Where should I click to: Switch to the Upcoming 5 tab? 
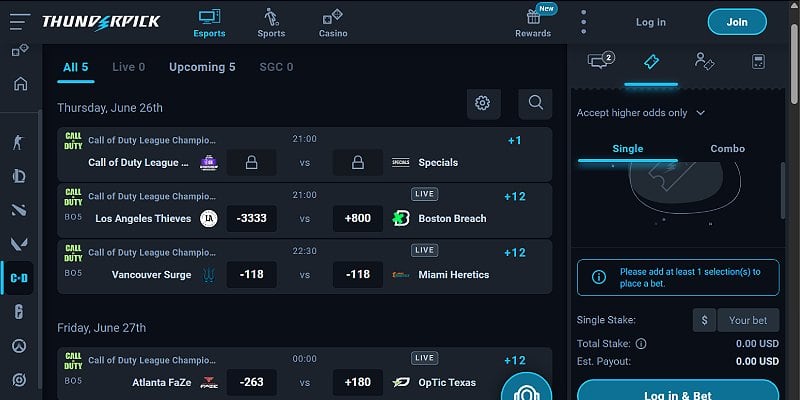click(202, 67)
